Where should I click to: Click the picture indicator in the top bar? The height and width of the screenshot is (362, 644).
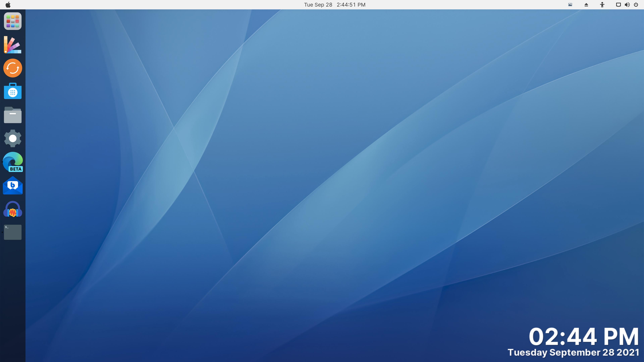tap(570, 5)
